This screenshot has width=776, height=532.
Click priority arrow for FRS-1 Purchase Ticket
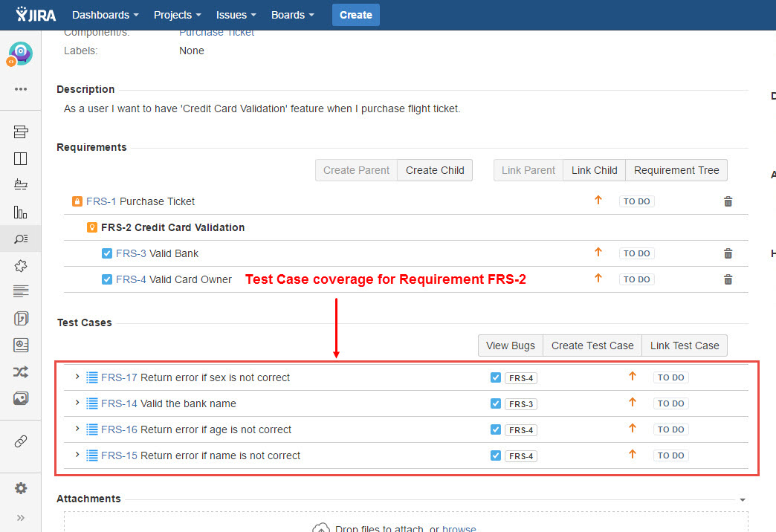click(598, 200)
